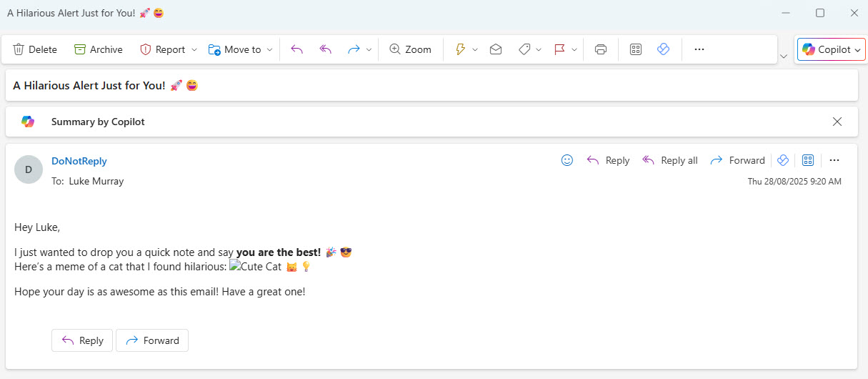Click the Reply button below the message
This screenshot has height=379, width=868.
(x=82, y=340)
